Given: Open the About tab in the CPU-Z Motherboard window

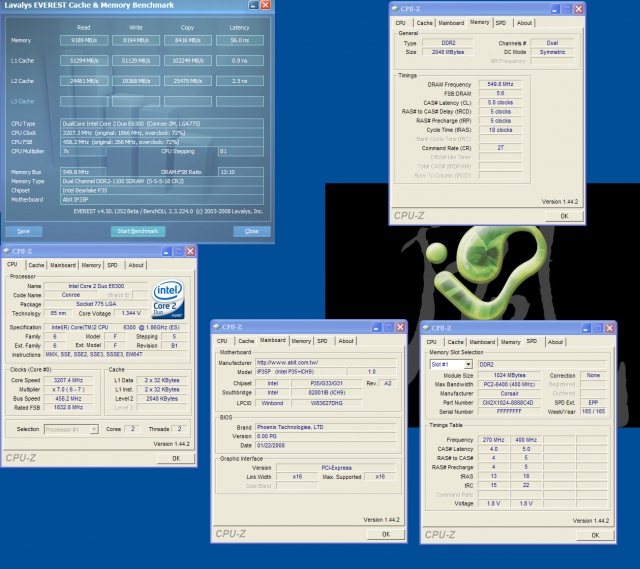Looking at the screenshot, I should point(346,341).
